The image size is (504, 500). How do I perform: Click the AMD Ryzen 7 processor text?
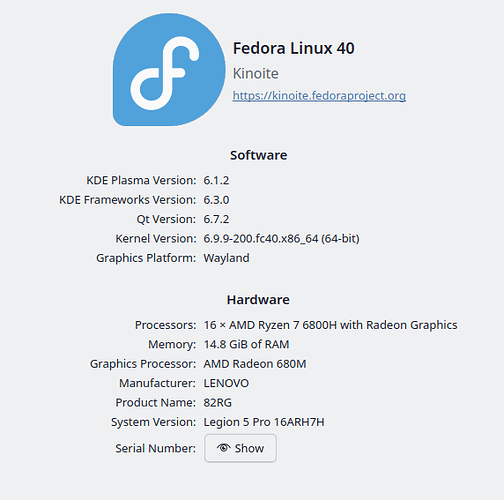pyautogui.click(x=330, y=325)
